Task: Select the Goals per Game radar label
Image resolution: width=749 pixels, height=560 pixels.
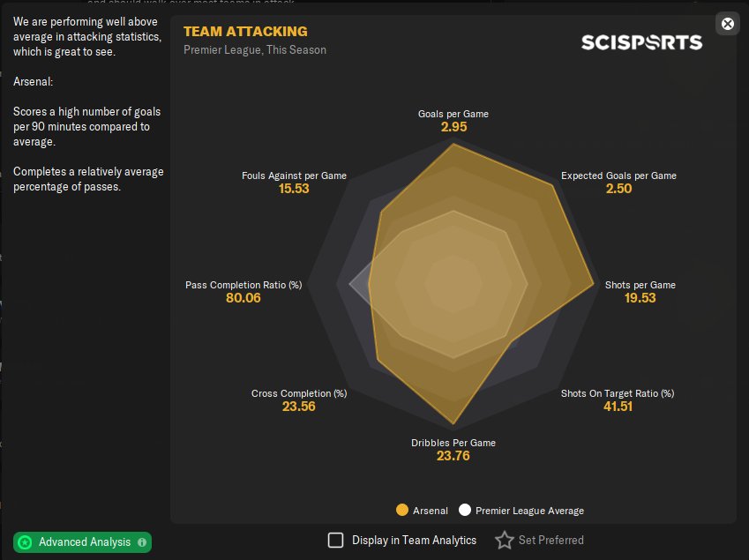Action: (453, 114)
